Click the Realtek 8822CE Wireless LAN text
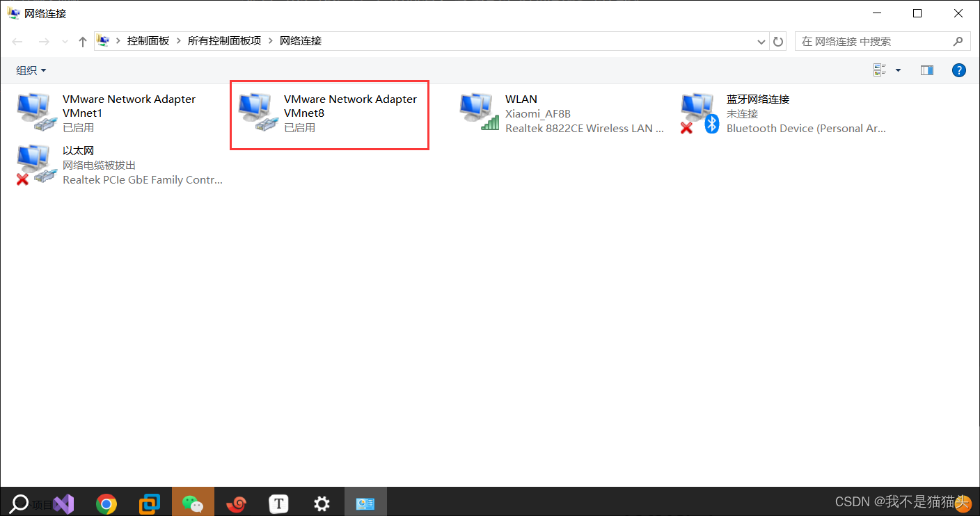The image size is (980, 516). tap(585, 128)
